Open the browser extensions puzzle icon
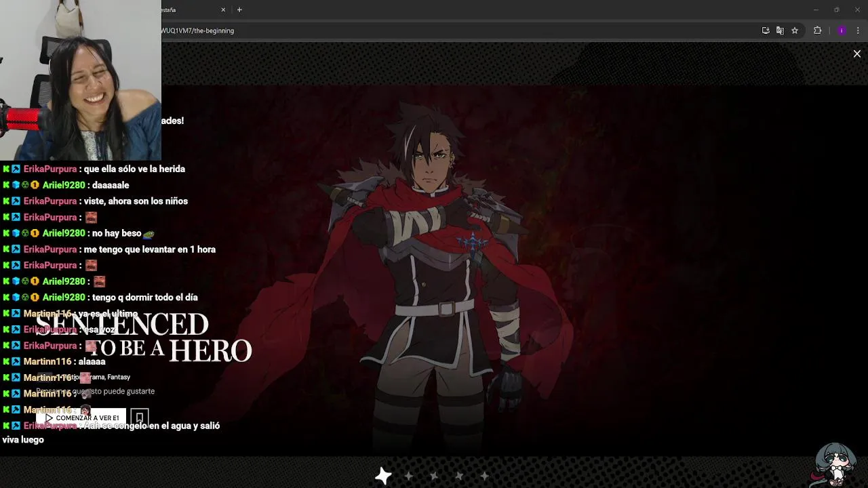The width and height of the screenshot is (868, 488). (817, 30)
